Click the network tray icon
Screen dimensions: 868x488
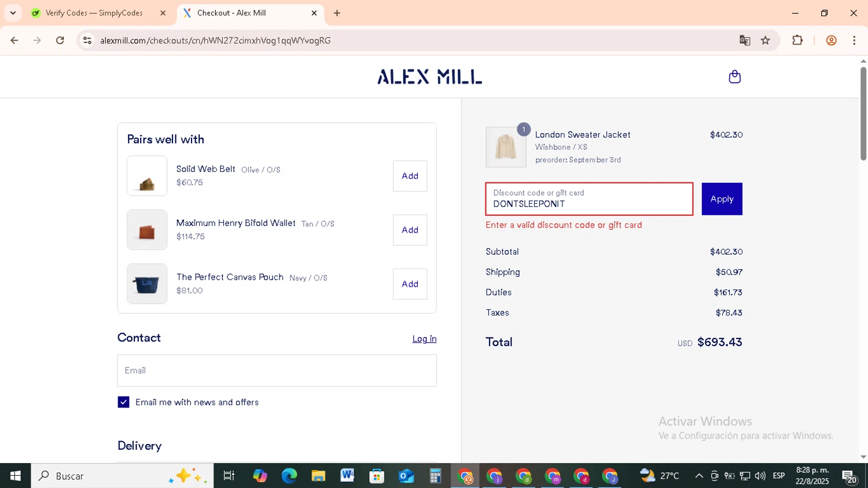coord(745,476)
